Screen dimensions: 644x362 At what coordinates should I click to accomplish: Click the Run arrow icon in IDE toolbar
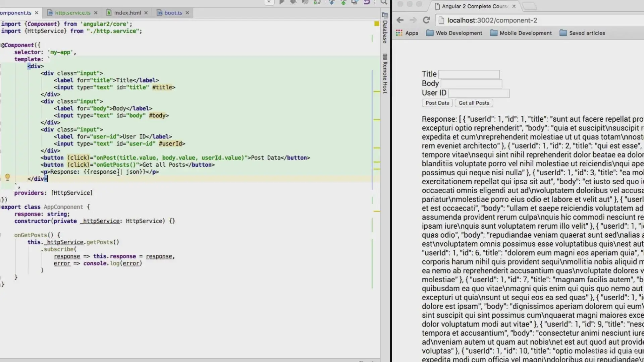pos(282,2)
